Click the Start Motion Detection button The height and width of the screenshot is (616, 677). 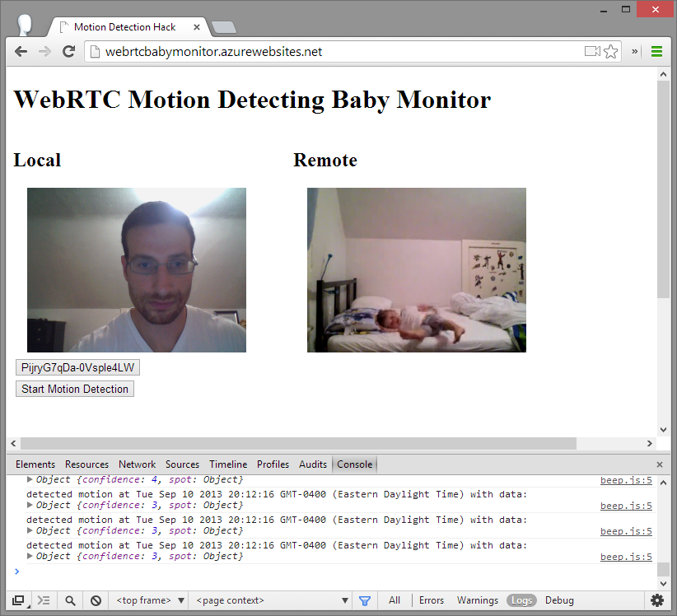click(x=75, y=389)
